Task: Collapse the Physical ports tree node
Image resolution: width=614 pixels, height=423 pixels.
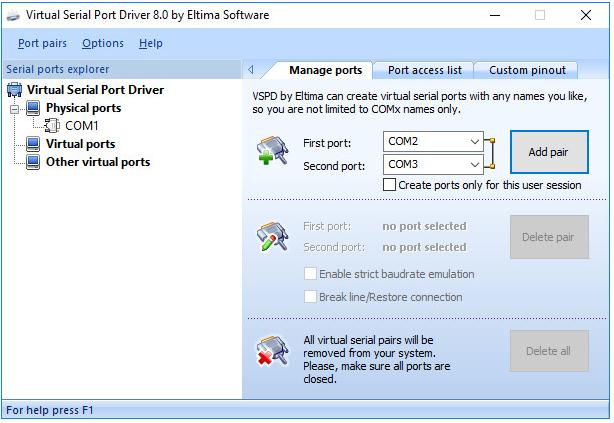Action: tap(15, 108)
